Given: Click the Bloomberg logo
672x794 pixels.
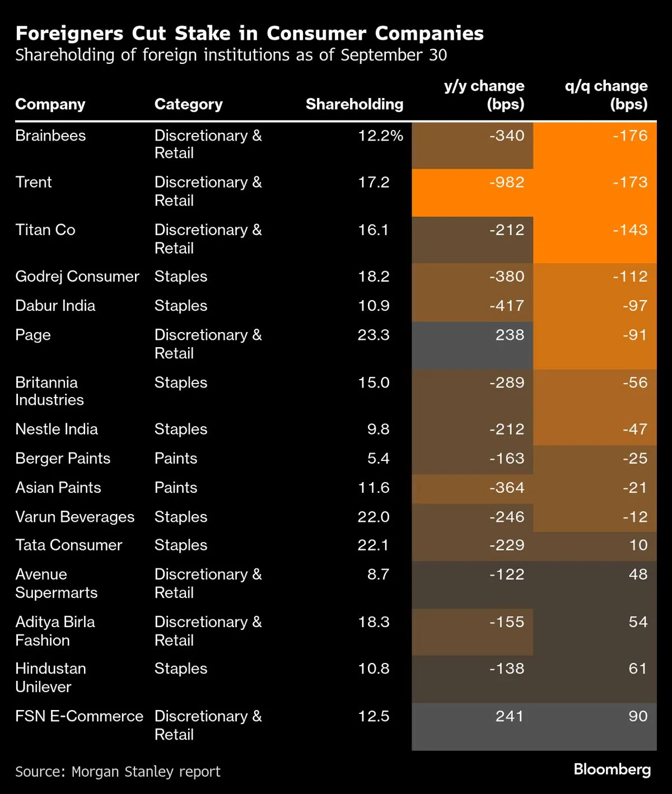Looking at the screenshot, I should pyautogui.click(x=612, y=769).
